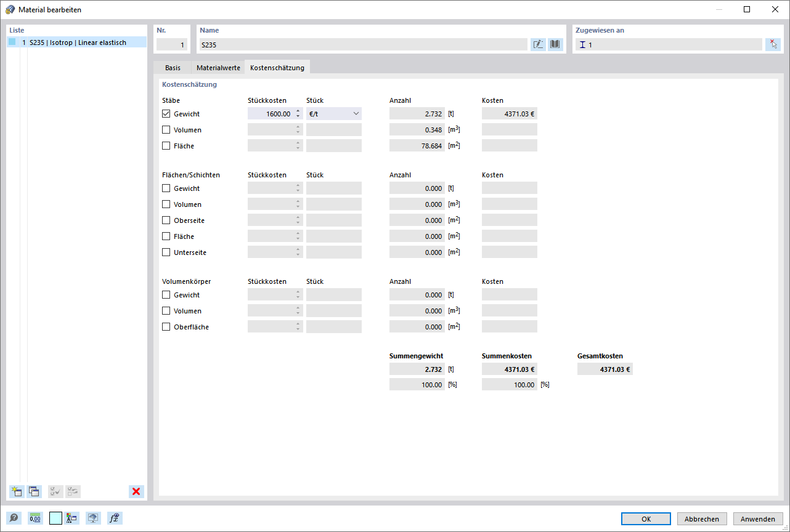
Task: Increase Stückkosten 1600.00 with the up arrow
Action: pyautogui.click(x=298, y=111)
